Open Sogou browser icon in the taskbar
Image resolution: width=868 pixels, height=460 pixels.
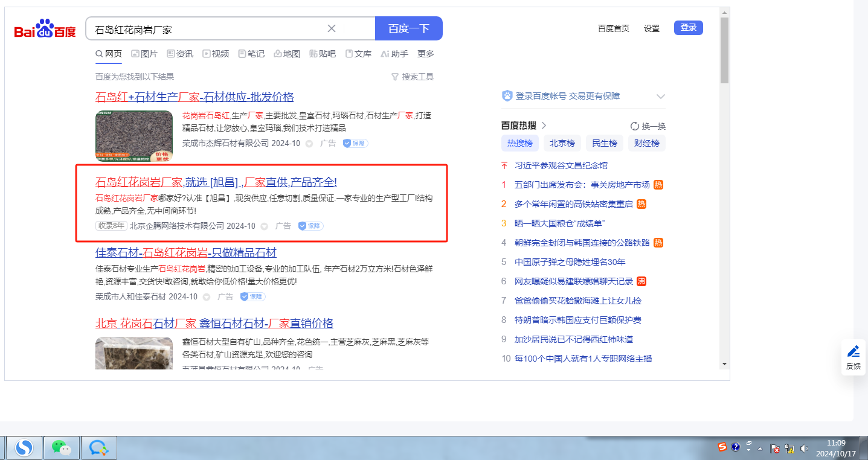pyautogui.click(x=24, y=447)
